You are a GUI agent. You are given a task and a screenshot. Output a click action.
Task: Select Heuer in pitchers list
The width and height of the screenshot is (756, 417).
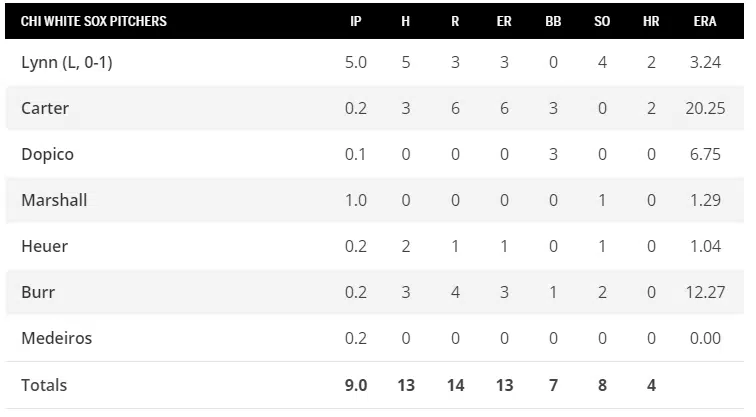click(x=44, y=246)
